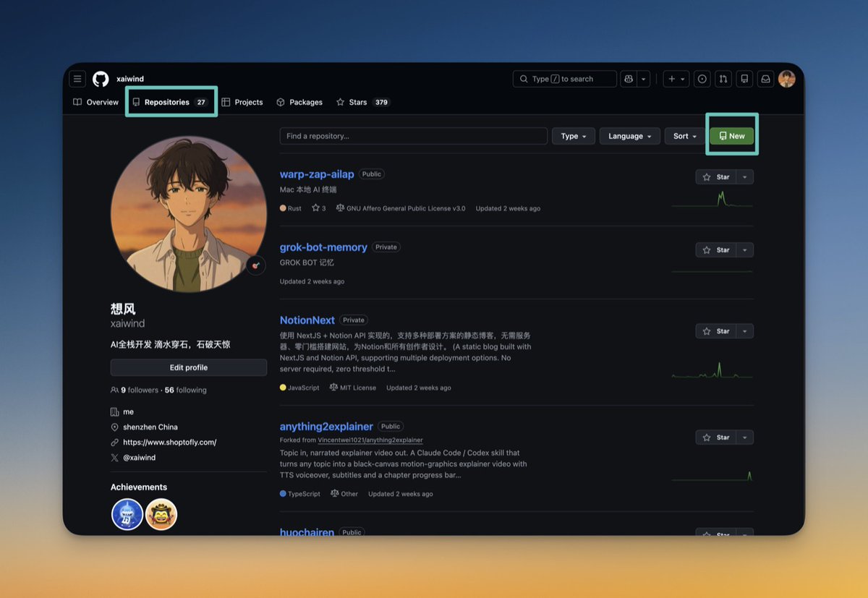Screen dimensions: 868x598
Task: Open the 56 following link
Action: [186, 390]
